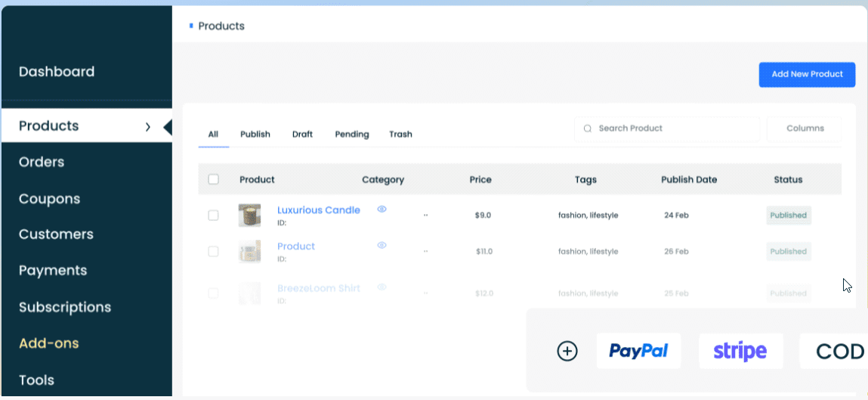
Task: Open Orders from the sidebar
Action: pos(42,162)
